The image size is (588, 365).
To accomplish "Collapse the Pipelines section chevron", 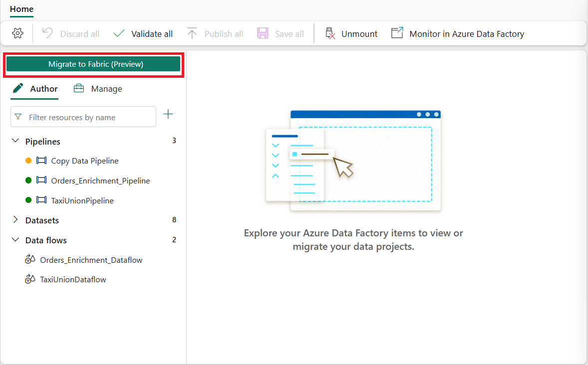I will pyautogui.click(x=15, y=141).
